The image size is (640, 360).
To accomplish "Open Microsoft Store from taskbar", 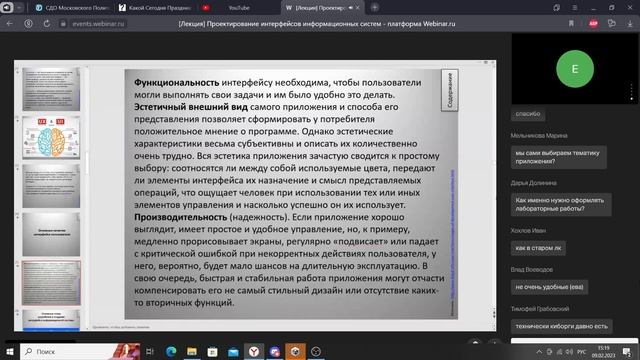I will point(213,351).
